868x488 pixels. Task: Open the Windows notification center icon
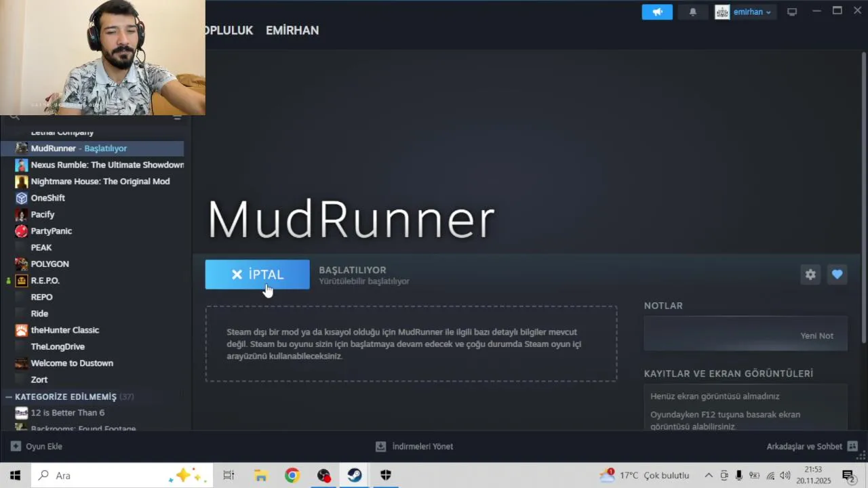pos(848,475)
